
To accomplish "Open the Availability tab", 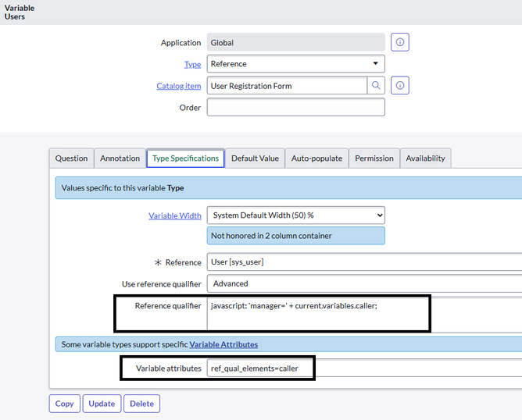I will point(425,158).
